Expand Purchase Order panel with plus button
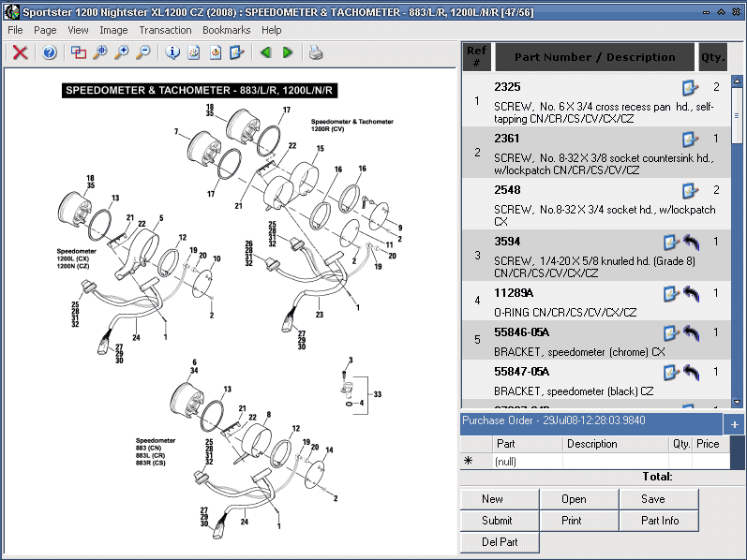 736,424
